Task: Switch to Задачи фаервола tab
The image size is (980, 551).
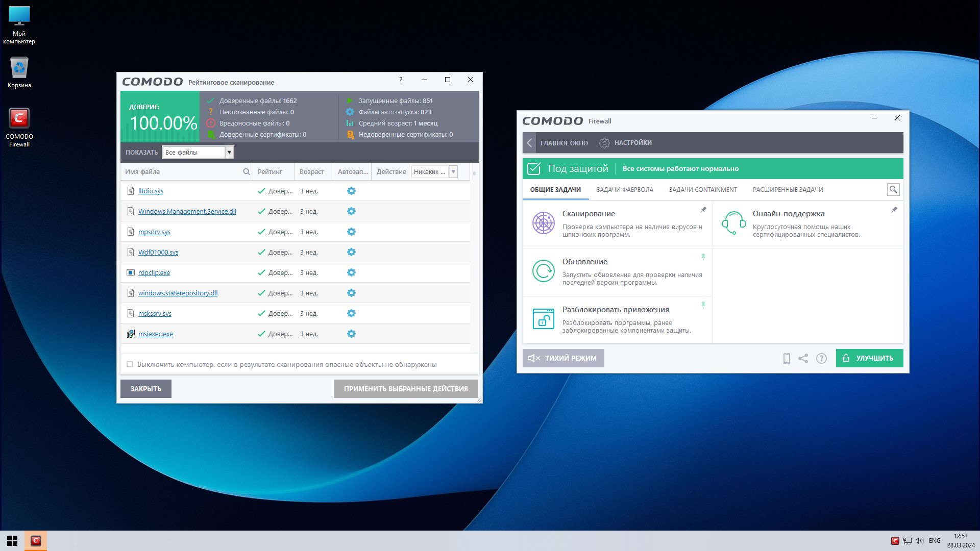Action: pos(624,190)
